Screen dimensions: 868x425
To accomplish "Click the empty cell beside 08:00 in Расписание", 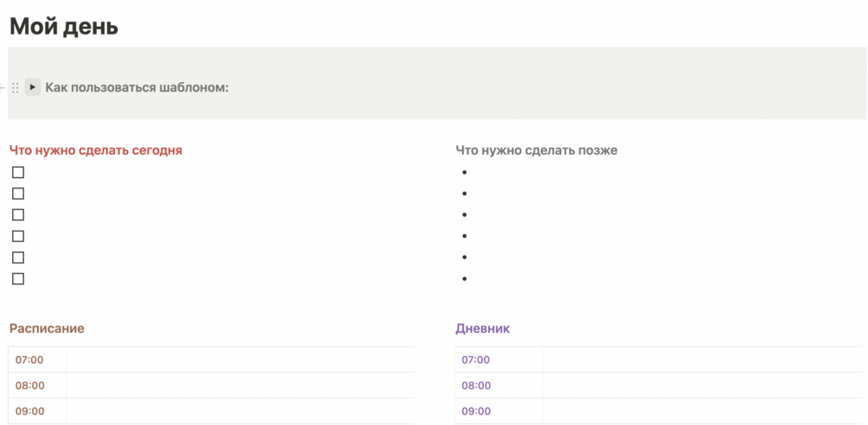I will (x=239, y=385).
